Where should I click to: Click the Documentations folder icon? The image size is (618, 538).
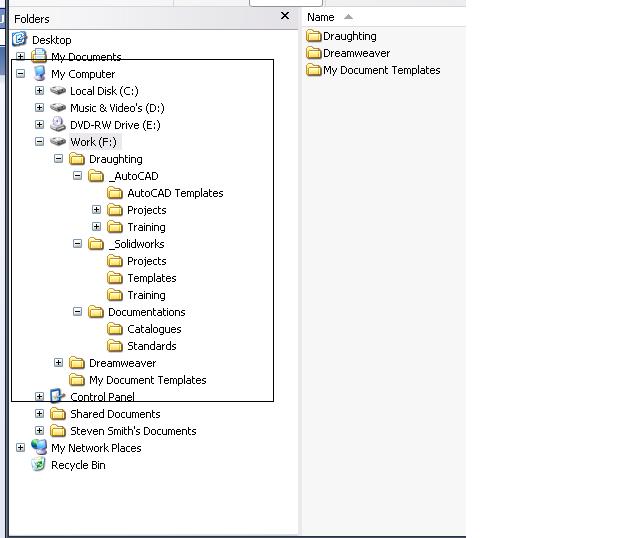[96, 312]
